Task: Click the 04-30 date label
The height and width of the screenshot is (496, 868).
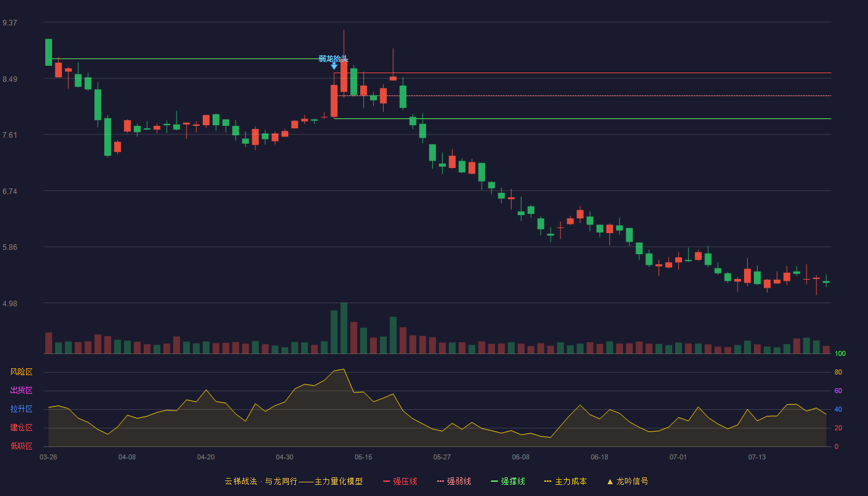Action: (285, 457)
